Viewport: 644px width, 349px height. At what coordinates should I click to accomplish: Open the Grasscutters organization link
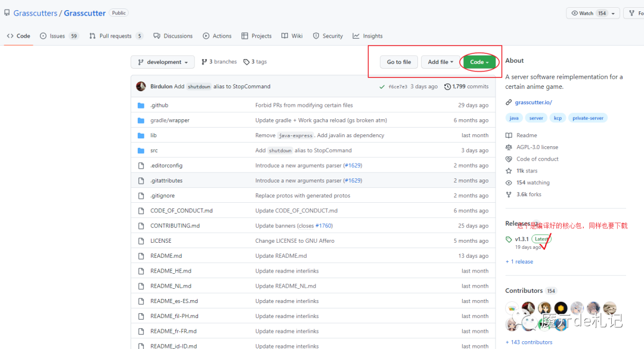[x=35, y=13]
